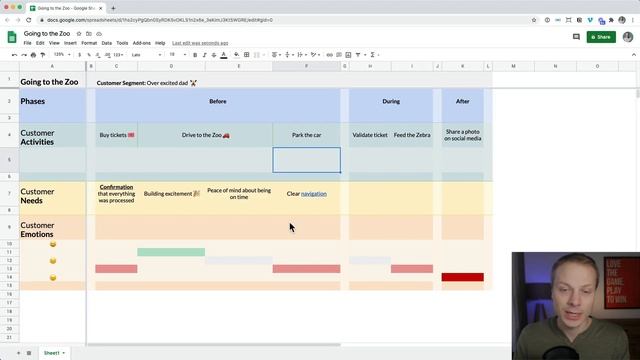Select the bright red emotion bar under After
640x360 pixels.
point(462,277)
